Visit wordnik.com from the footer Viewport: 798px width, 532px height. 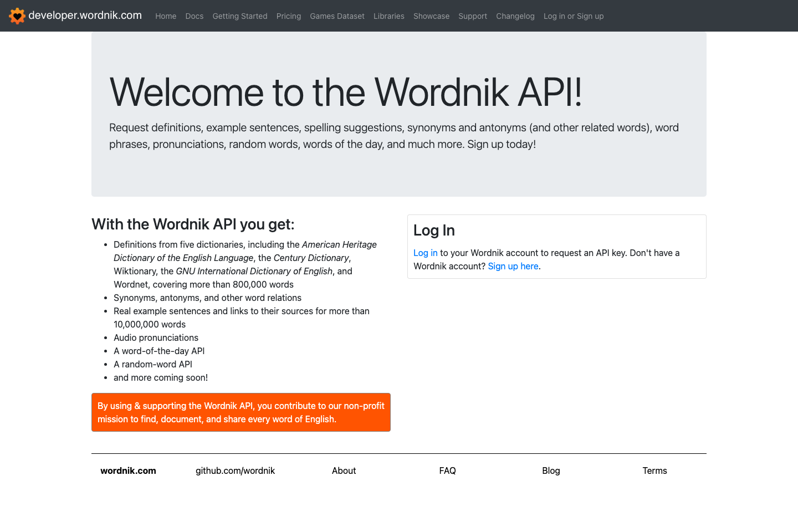click(x=128, y=470)
